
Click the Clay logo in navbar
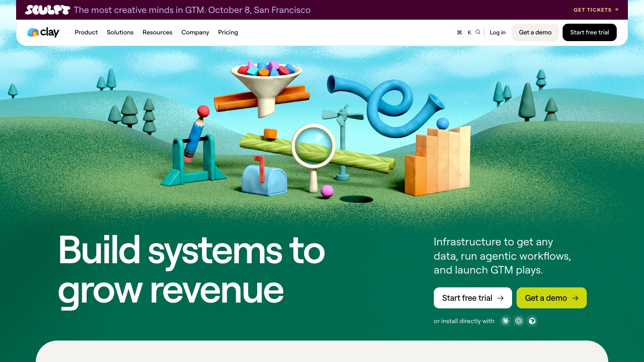coord(43,32)
